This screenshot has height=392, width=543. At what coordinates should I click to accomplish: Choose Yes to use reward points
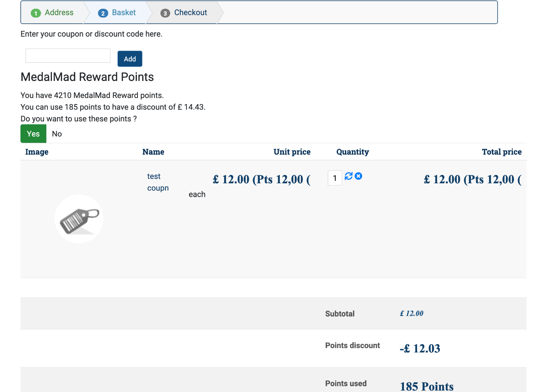tap(33, 134)
